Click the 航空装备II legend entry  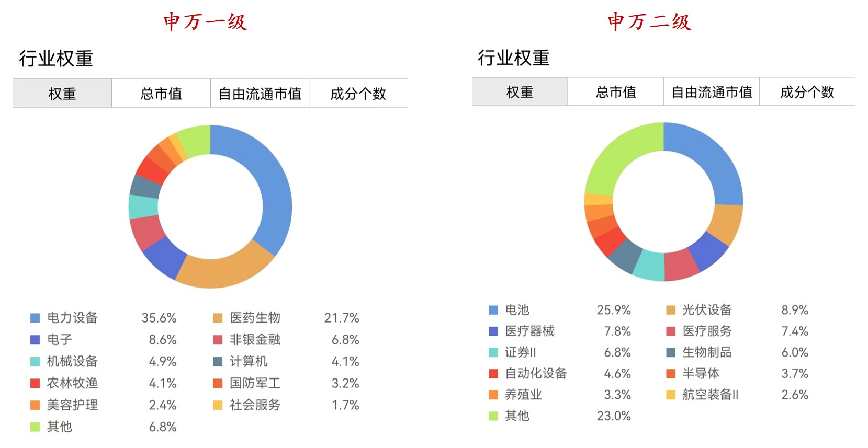tap(710, 395)
